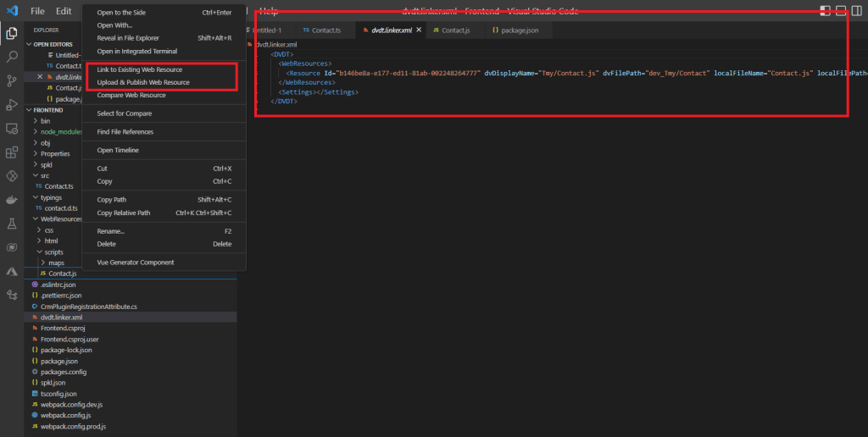Open the Azure icon in activity bar
Screen dimensions: 868x437
[x=12, y=271]
